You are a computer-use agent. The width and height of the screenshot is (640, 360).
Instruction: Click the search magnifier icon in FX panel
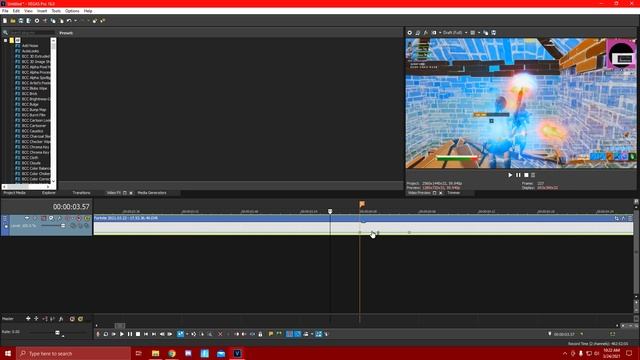5,33
